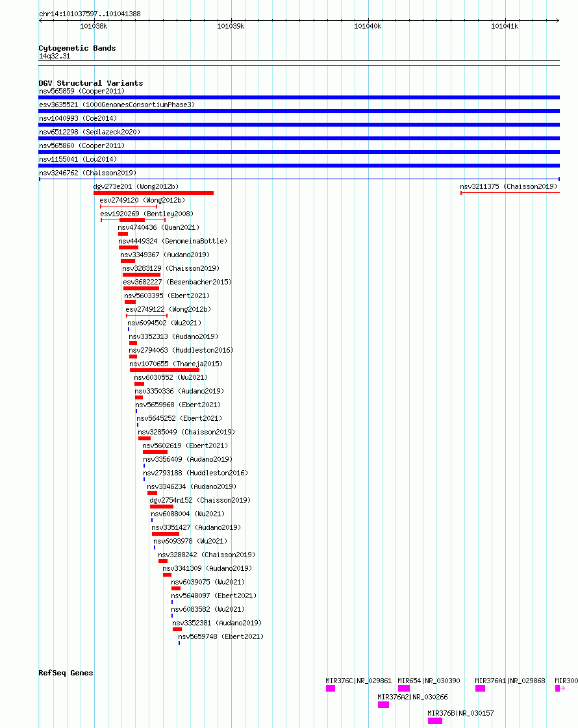Open nsv3288242 (Chaisson2019) variant
578x728 pixels.
[207, 555]
